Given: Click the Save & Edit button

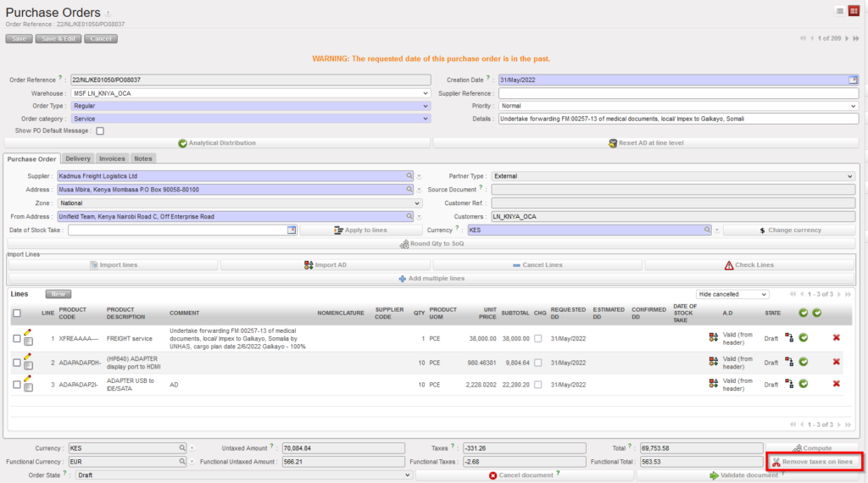Looking at the screenshot, I should click(58, 39).
